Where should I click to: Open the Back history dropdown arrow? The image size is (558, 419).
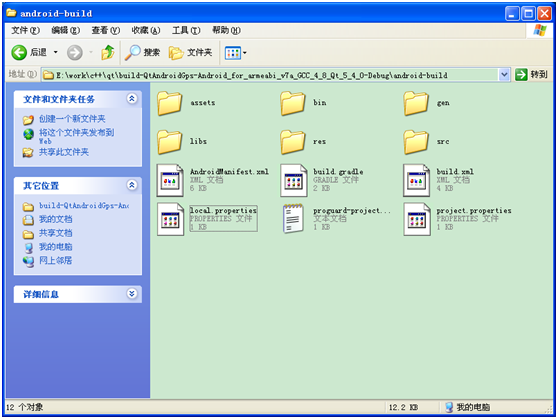(56, 52)
